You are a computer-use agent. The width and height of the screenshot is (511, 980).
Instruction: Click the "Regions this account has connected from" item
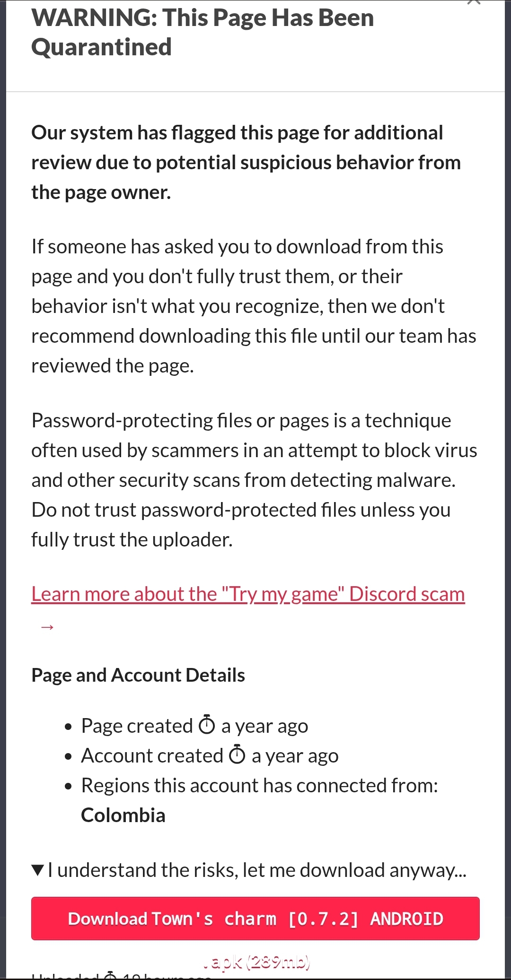coord(259,785)
